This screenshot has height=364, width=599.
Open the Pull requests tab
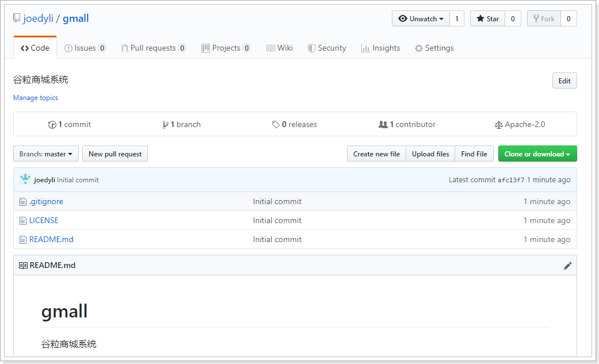(x=152, y=48)
